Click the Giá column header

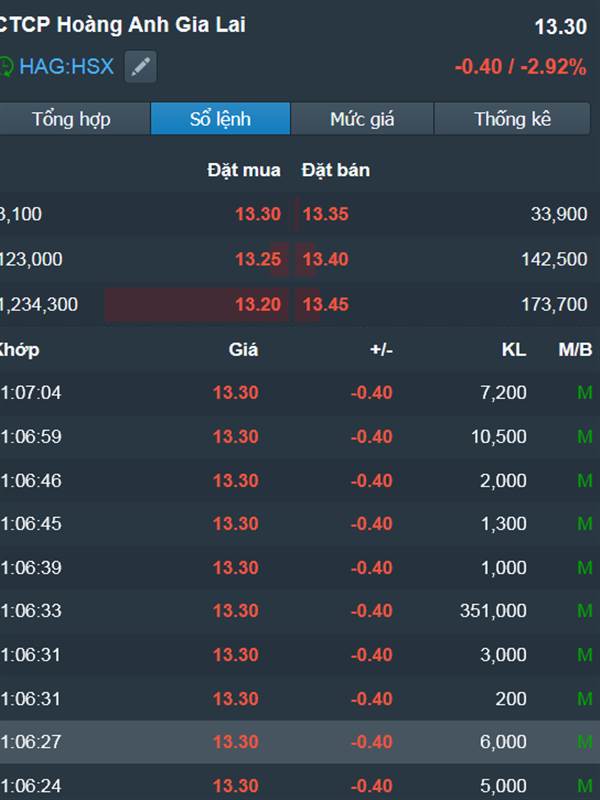pyautogui.click(x=243, y=350)
